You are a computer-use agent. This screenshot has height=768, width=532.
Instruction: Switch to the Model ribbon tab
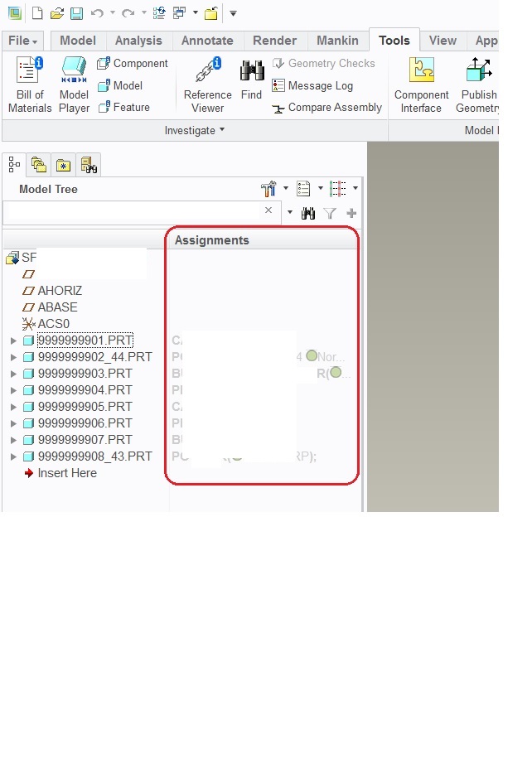click(x=78, y=41)
